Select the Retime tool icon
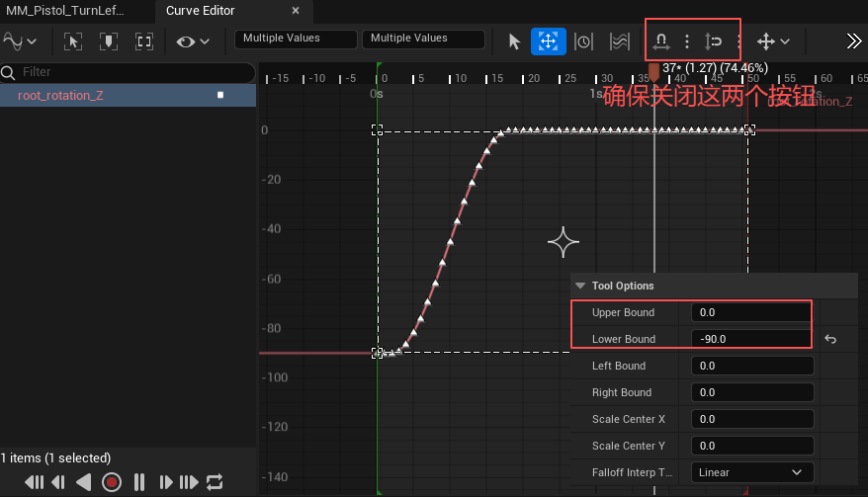The width and height of the screenshot is (868, 497). click(x=583, y=41)
